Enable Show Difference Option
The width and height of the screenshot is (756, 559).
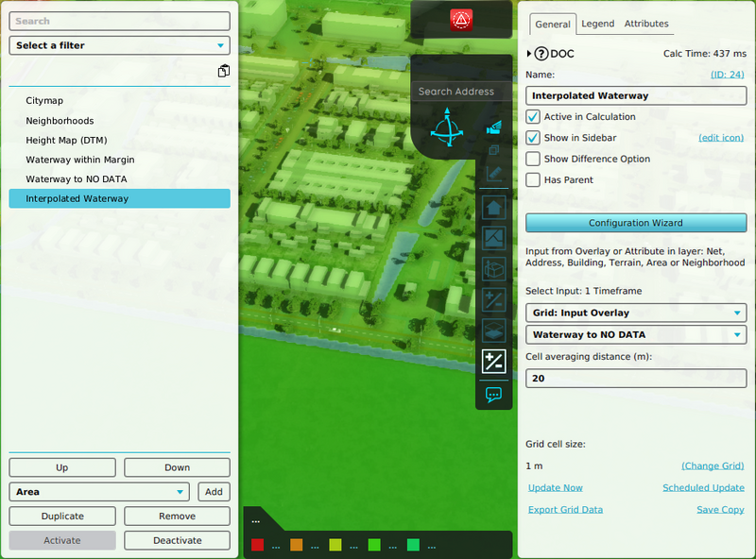point(533,158)
